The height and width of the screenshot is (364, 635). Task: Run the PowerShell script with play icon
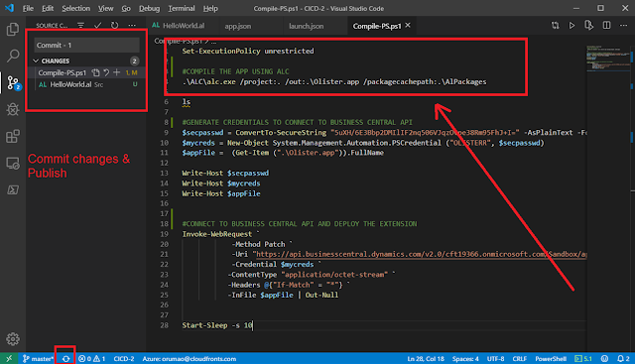571,26
